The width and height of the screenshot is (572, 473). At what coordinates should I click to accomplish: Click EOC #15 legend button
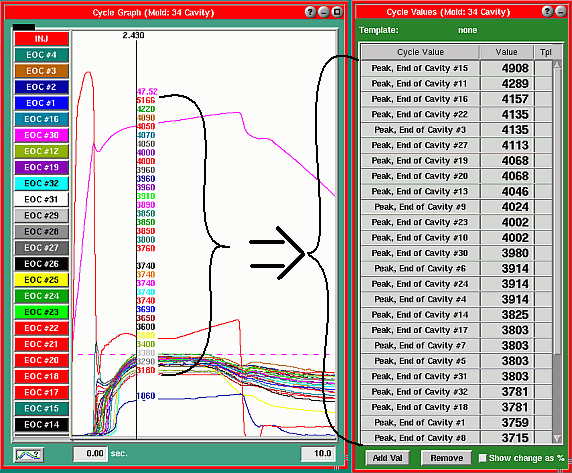(x=42, y=408)
